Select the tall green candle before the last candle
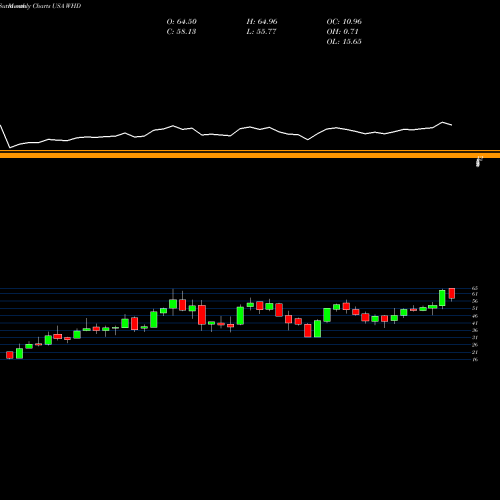The width and height of the screenshot is (500, 500). [x=442, y=298]
